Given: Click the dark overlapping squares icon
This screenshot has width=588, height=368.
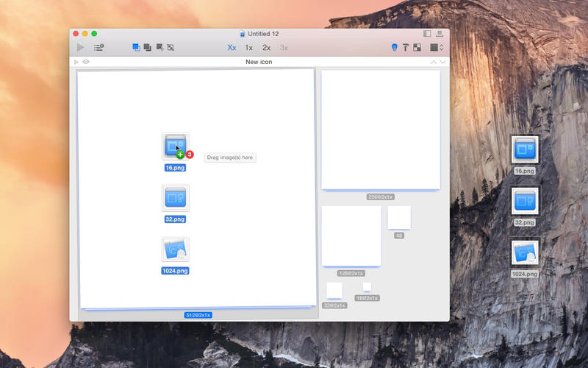Looking at the screenshot, I should pos(148,48).
